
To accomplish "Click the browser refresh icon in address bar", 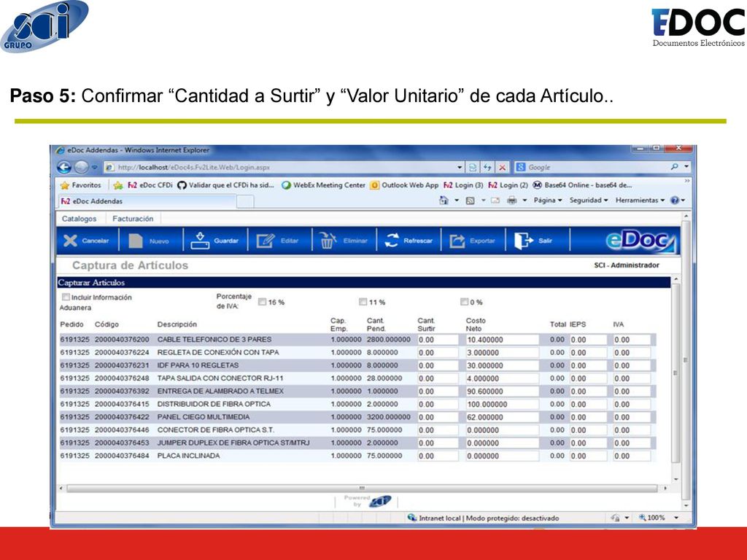I will [487, 167].
